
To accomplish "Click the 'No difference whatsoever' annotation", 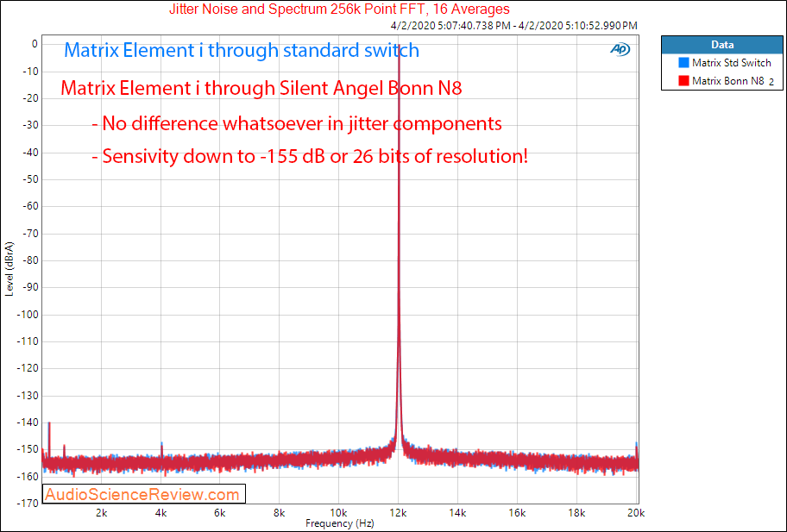I will coord(297,123).
